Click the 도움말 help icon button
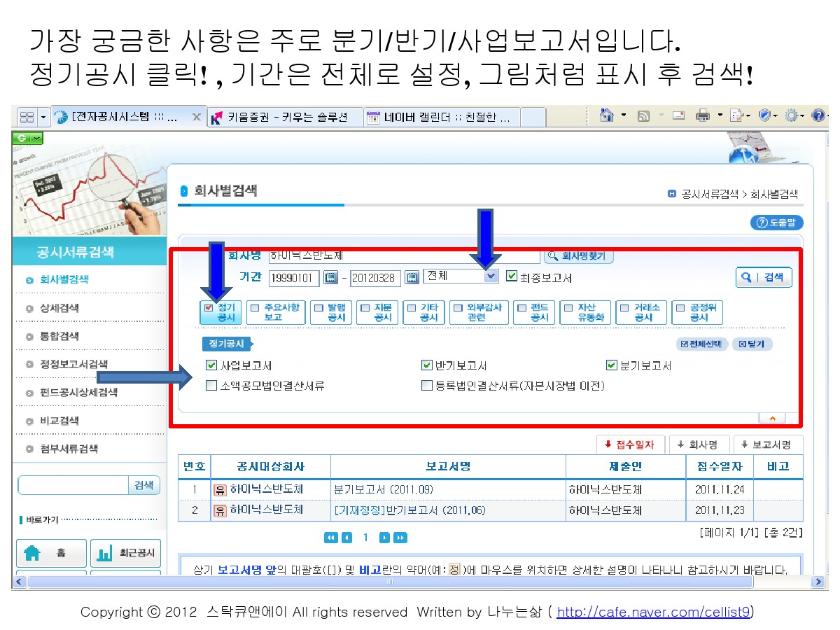840x630 pixels. [776, 223]
